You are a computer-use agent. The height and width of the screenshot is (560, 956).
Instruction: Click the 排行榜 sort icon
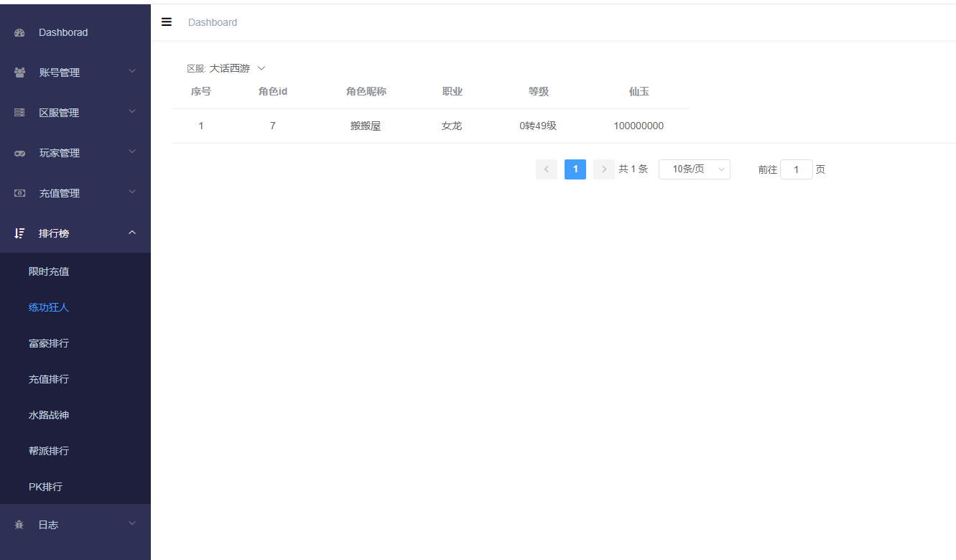tap(19, 233)
